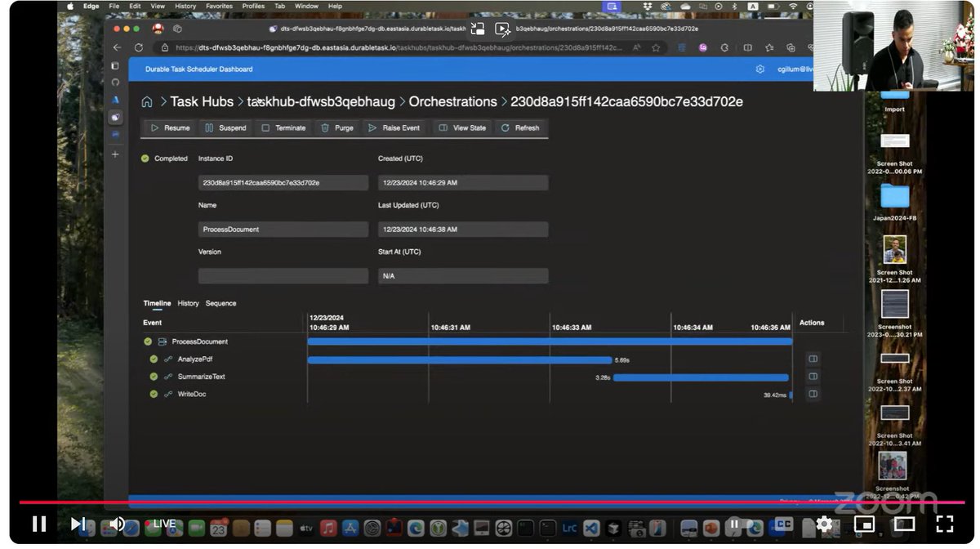
Task: Click the Edge browser back arrow
Action: pos(117,48)
